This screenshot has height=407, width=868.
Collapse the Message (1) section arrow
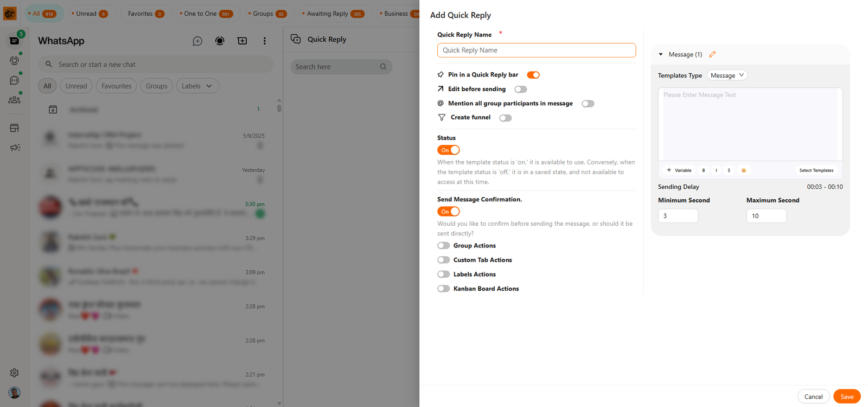pyautogui.click(x=661, y=54)
